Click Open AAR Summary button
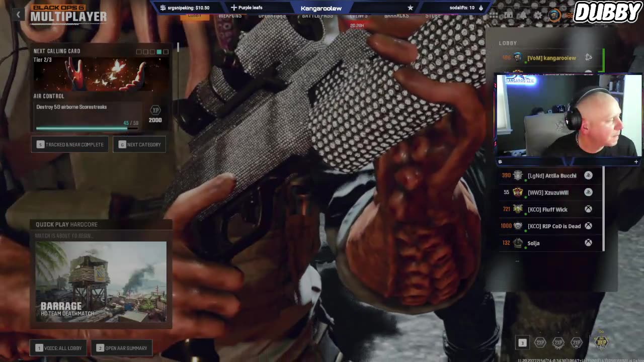644x362 pixels. (x=122, y=348)
